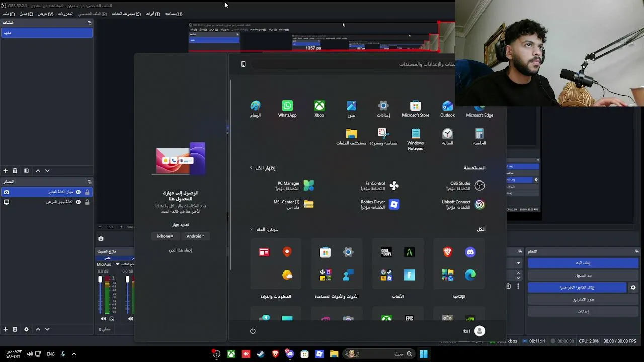Open the الحاسبة calculator app
Screen dimensions: 644x362
pyautogui.click(x=479, y=137)
